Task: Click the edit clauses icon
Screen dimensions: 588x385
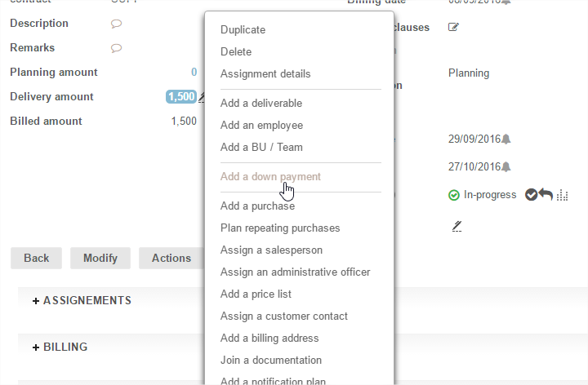Action: tap(453, 27)
